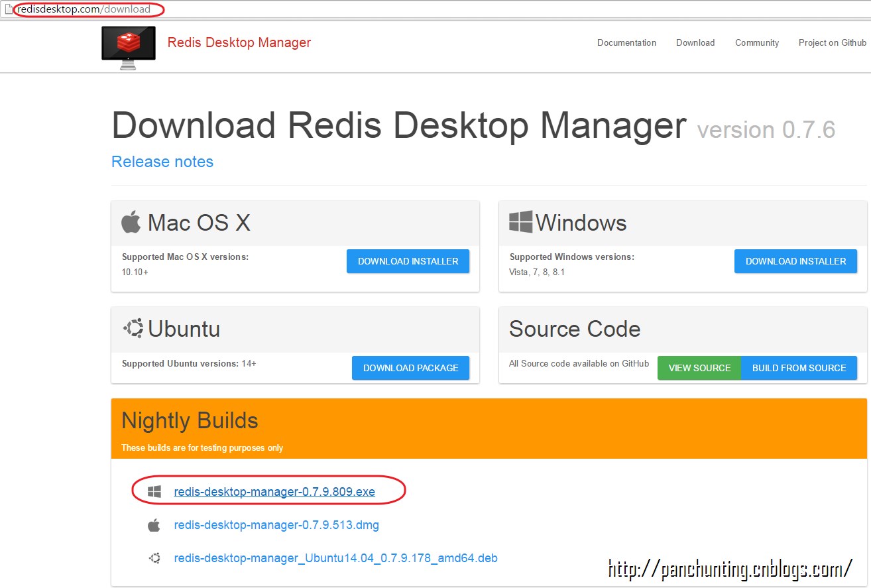This screenshot has height=588, width=871.
Task: Download redis-desktop-manager-0.7.9.513.dmg nightly build
Action: [x=276, y=525]
